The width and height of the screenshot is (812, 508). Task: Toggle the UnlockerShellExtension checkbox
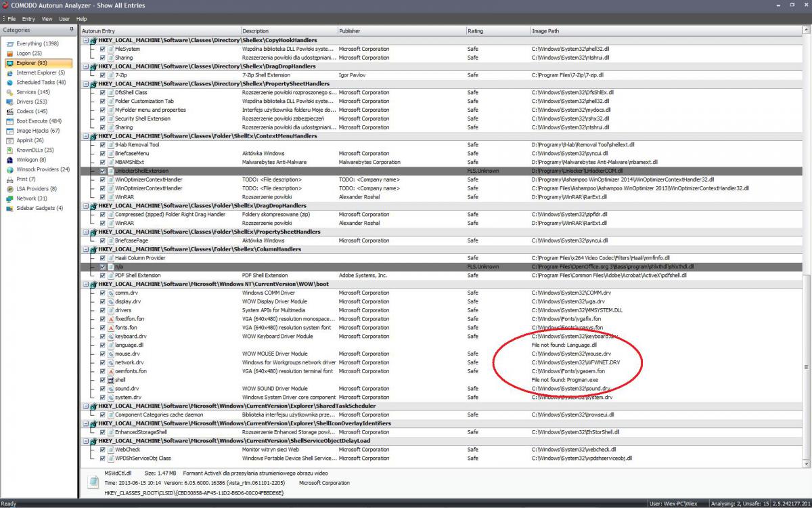[103, 171]
